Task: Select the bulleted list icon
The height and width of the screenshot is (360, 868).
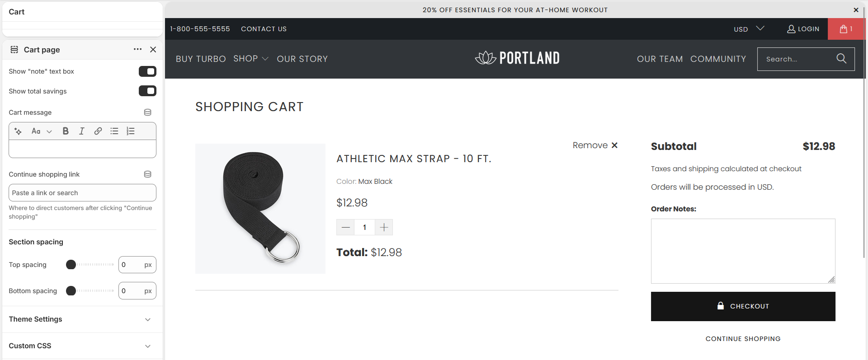Action: coord(114,131)
